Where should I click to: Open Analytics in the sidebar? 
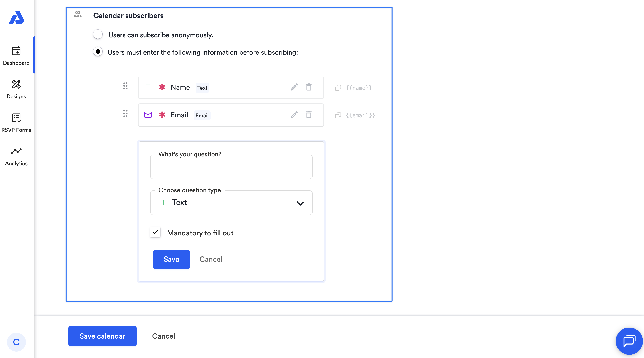(16, 156)
